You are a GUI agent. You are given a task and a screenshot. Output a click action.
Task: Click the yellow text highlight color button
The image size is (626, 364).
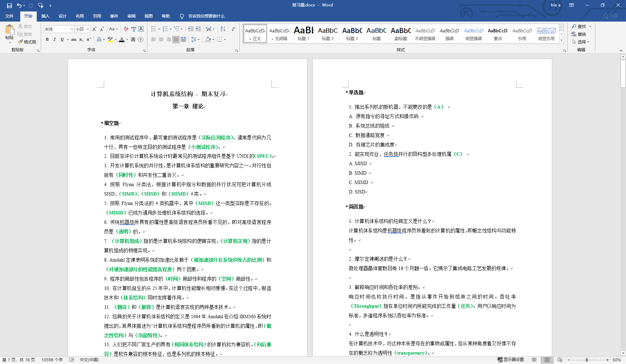click(x=110, y=39)
